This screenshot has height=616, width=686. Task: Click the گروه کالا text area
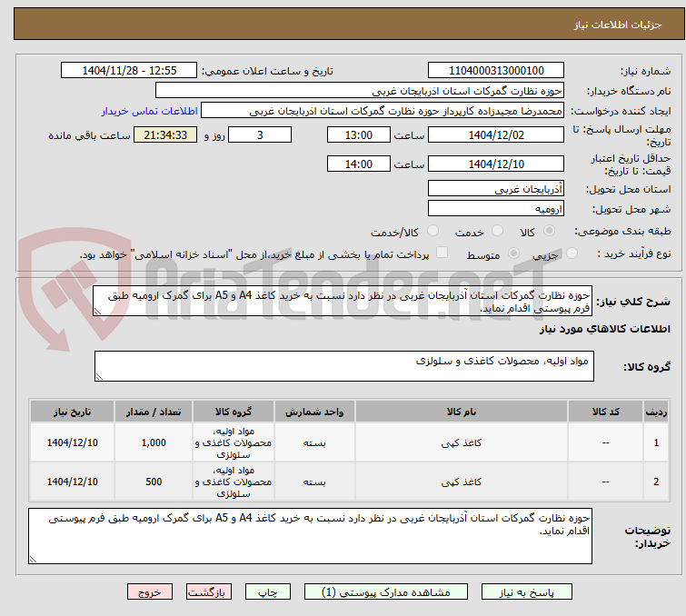tap(343, 366)
